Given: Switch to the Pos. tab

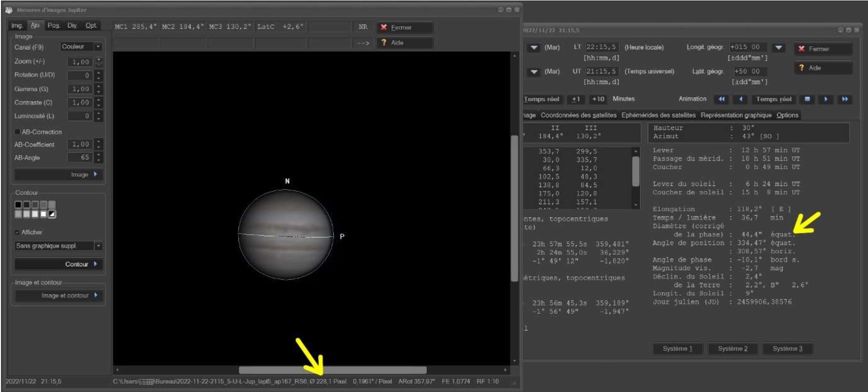Looking at the screenshot, I should pyautogui.click(x=54, y=25).
